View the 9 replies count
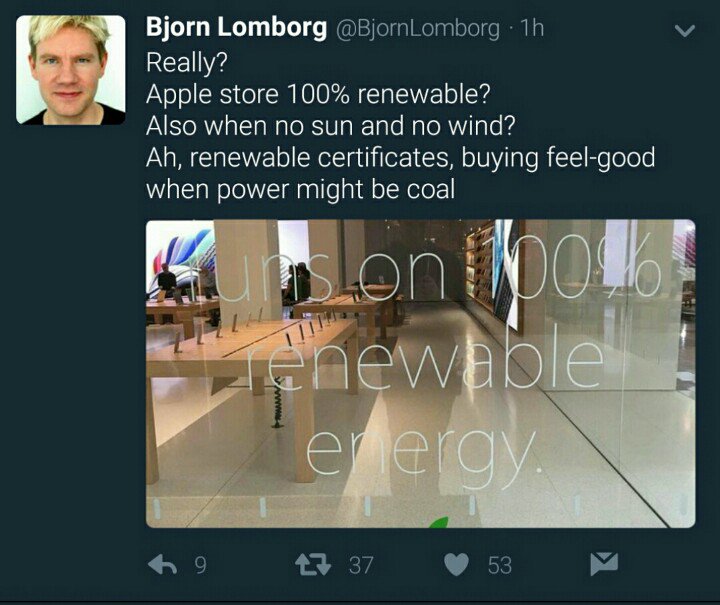720x605 pixels. coord(200,565)
